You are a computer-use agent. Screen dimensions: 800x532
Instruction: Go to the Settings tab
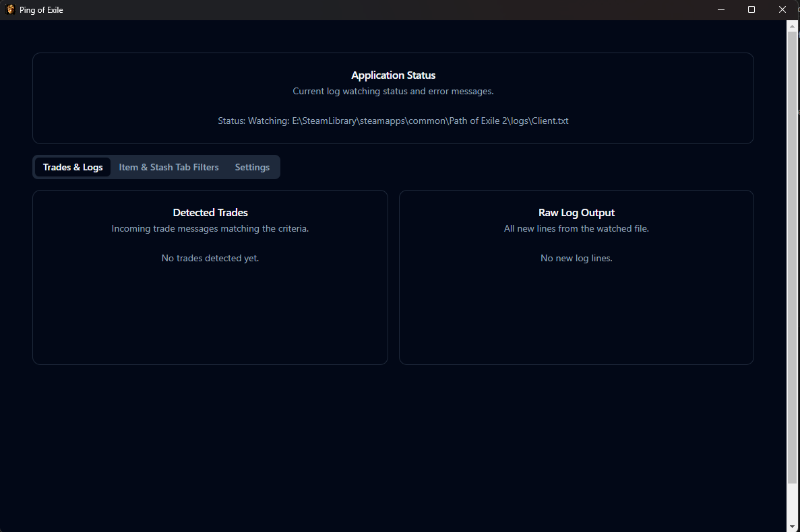point(252,167)
